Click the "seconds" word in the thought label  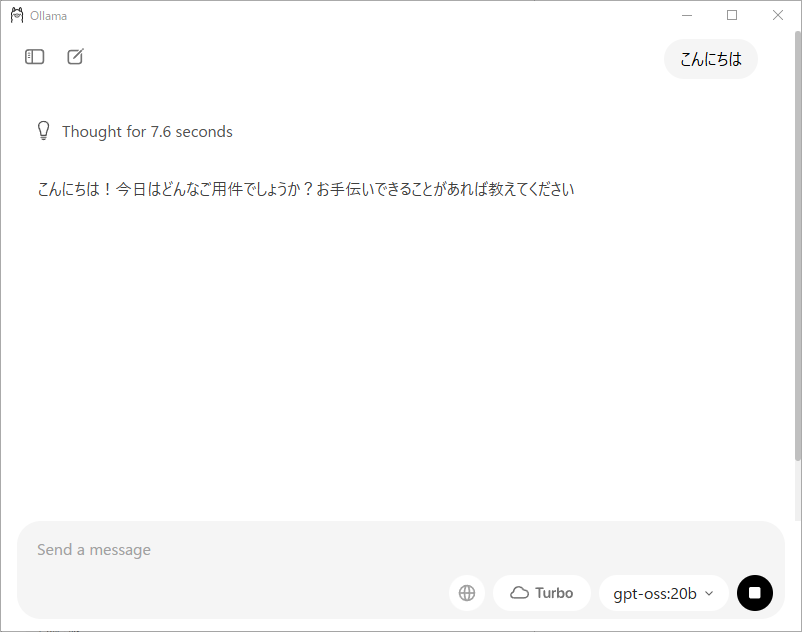coord(204,132)
